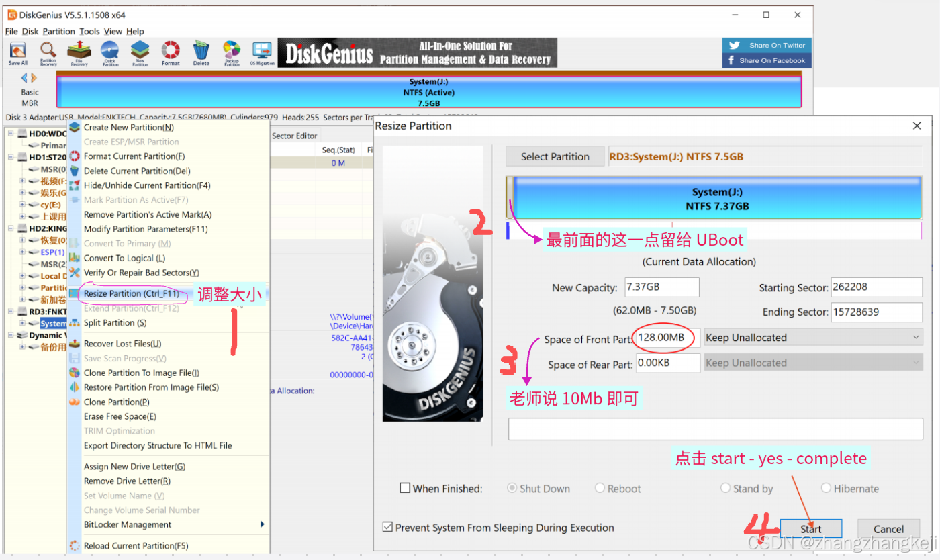Click the Clone Partition icon in context menu
The height and width of the screenshot is (560, 940).
[x=75, y=402]
